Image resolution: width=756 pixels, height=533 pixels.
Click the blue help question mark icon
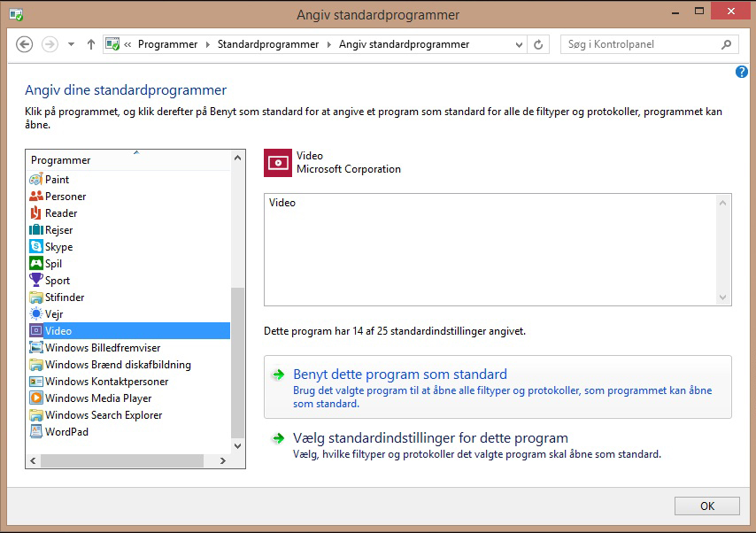(x=742, y=72)
